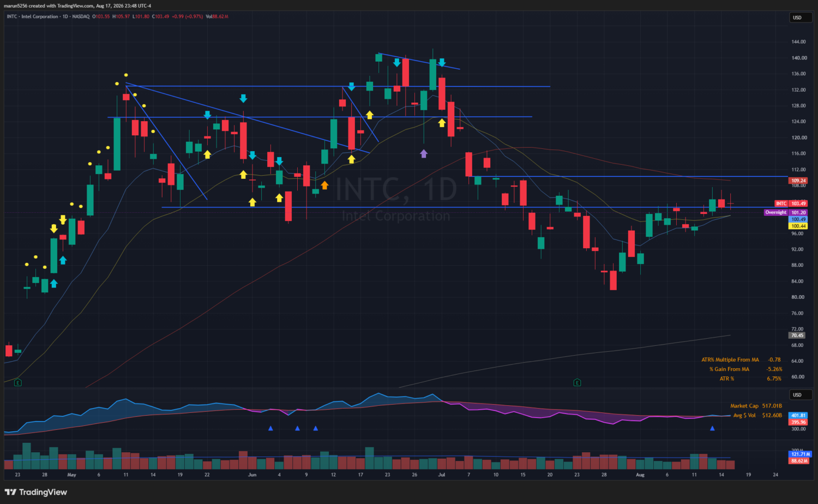818x504 pixels.
Task: Click the INTC Intel Corporation symbol title
Action: 32,16
